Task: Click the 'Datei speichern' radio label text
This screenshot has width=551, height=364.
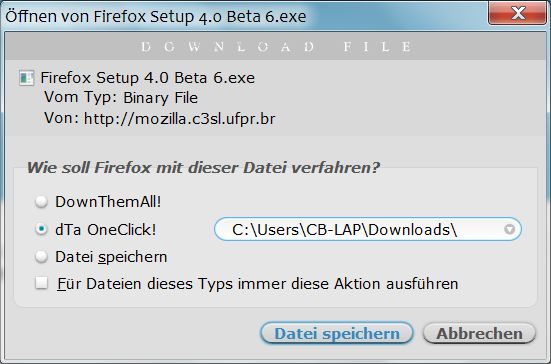Action: 111,257
